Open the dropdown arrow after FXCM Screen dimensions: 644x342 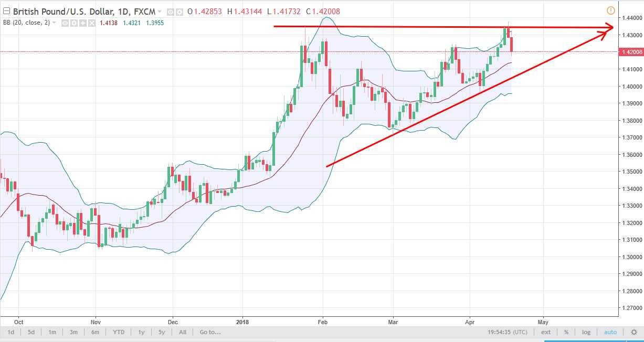click(160, 11)
